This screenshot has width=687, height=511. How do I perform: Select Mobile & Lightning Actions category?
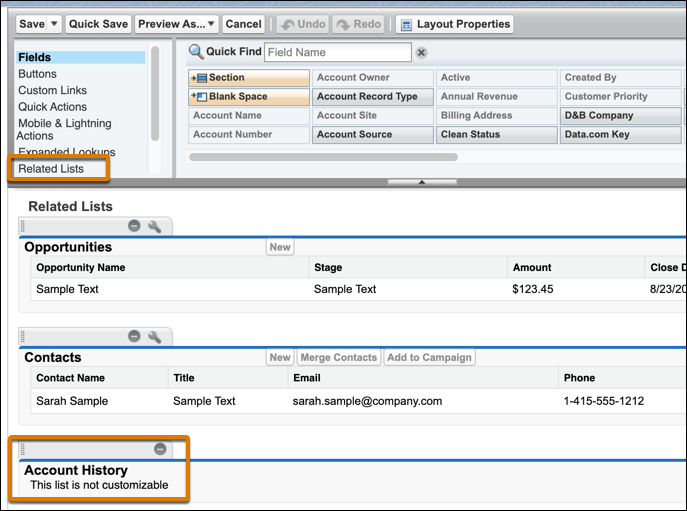click(64, 129)
